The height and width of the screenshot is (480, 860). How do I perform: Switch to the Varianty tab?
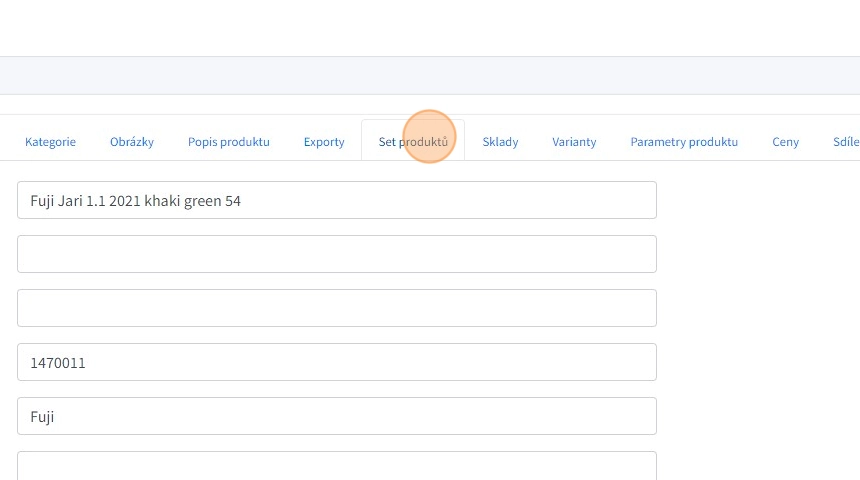coord(574,142)
